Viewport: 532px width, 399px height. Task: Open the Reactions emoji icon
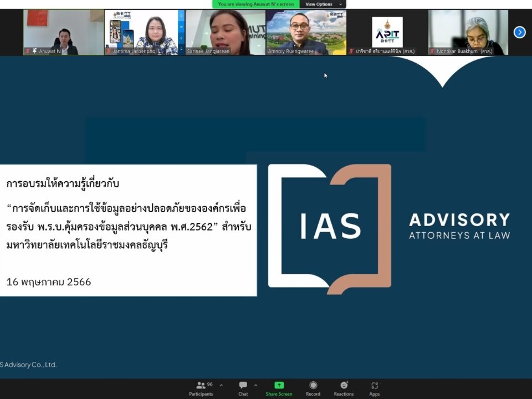pyautogui.click(x=344, y=385)
